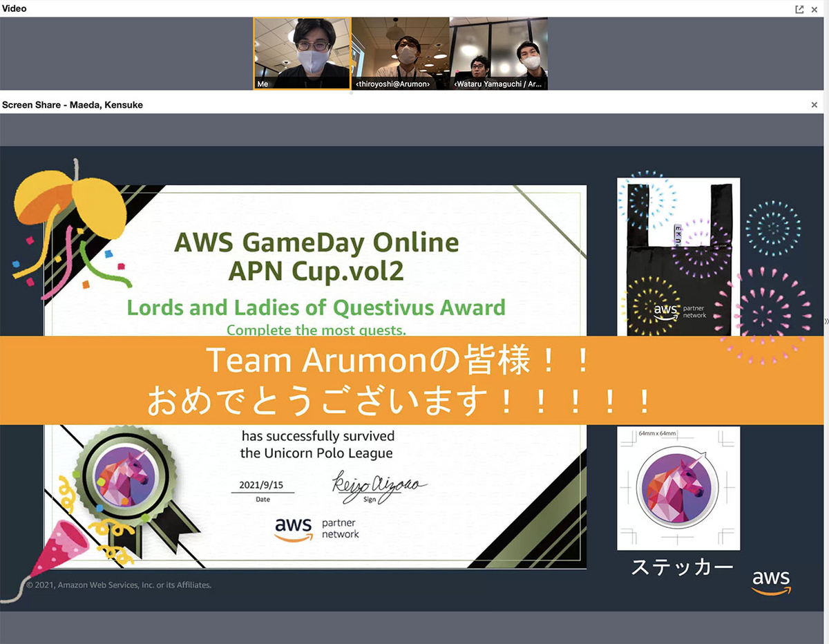Viewport: 829px width, 644px height.
Task: Expand the collapsed side panel chevron
Action: click(826, 321)
